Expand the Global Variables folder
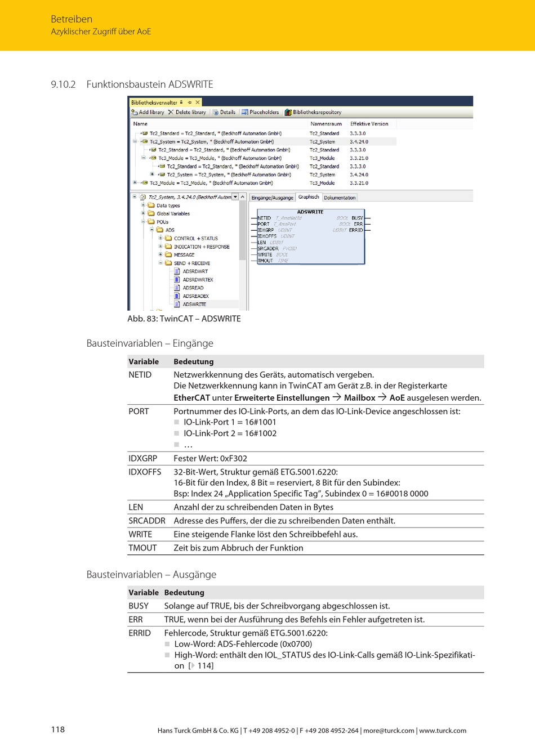The width and height of the screenshot is (535, 756). 143,213
